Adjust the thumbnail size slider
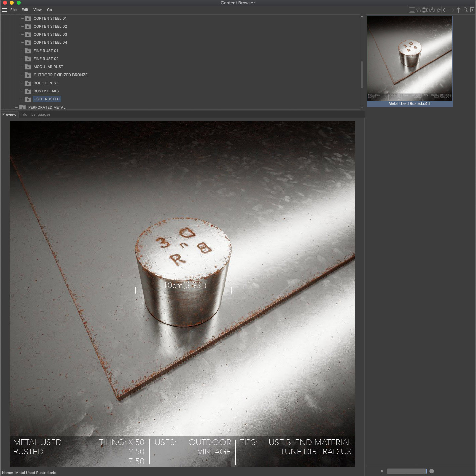The width and height of the screenshot is (476, 476). pos(407,471)
